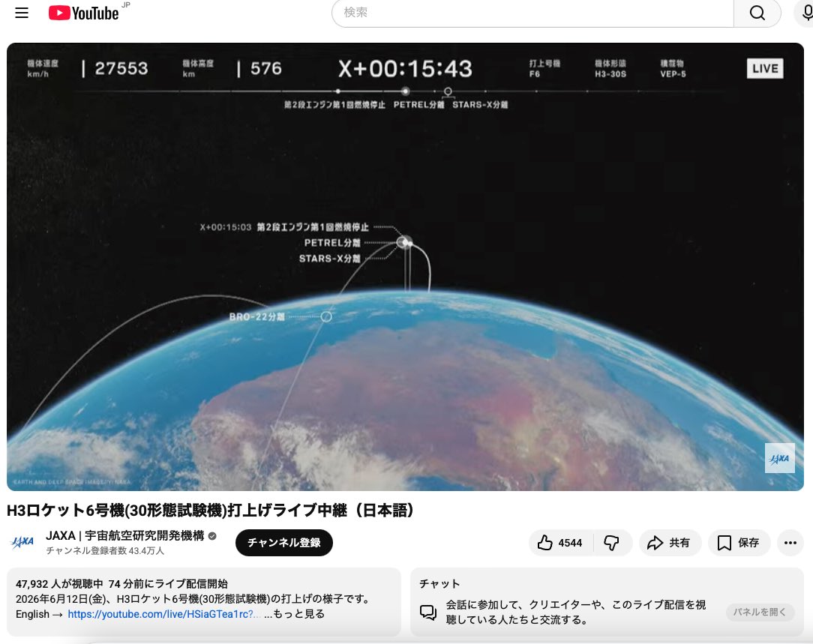The image size is (813, 644).
Task: Click the JAXA watermark in the video corner
Action: [779, 458]
